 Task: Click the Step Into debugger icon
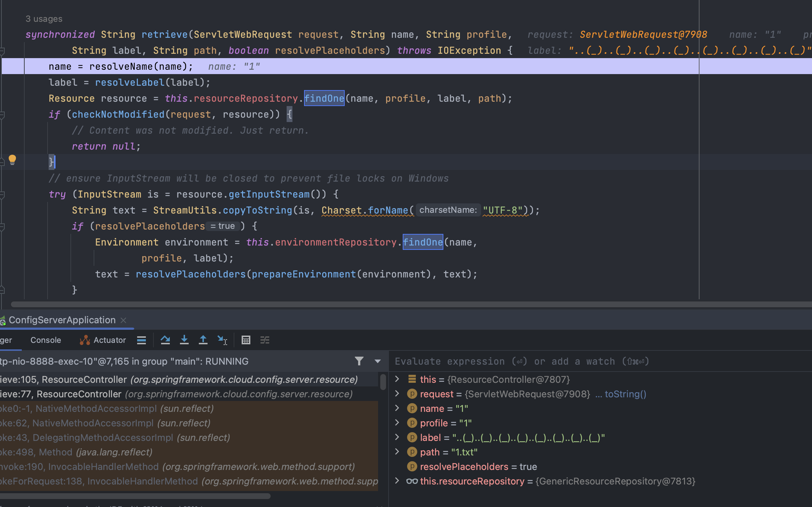click(x=184, y=340)
